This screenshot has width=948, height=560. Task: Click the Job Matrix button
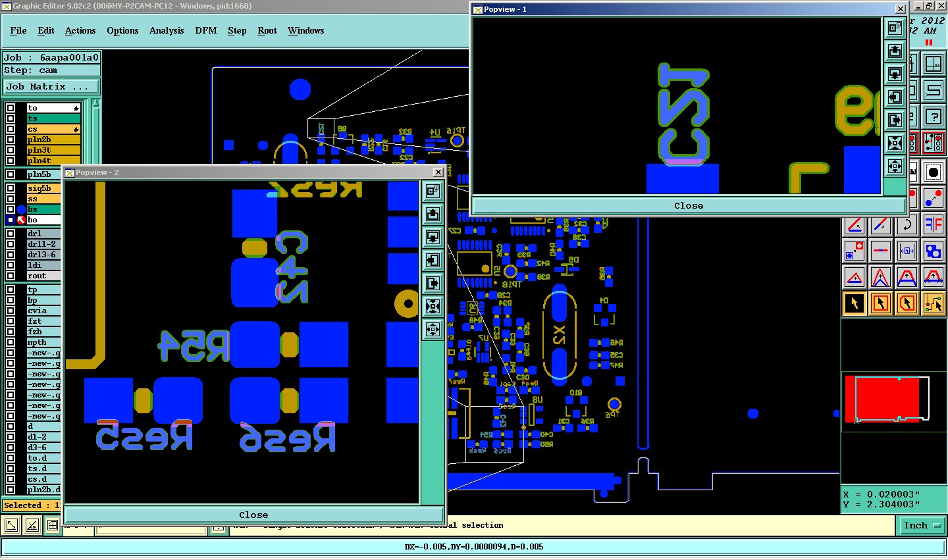point(51,86)
